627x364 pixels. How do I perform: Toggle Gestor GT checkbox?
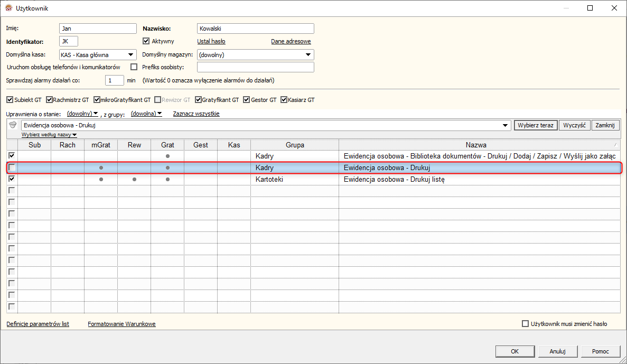pos(246,100)
